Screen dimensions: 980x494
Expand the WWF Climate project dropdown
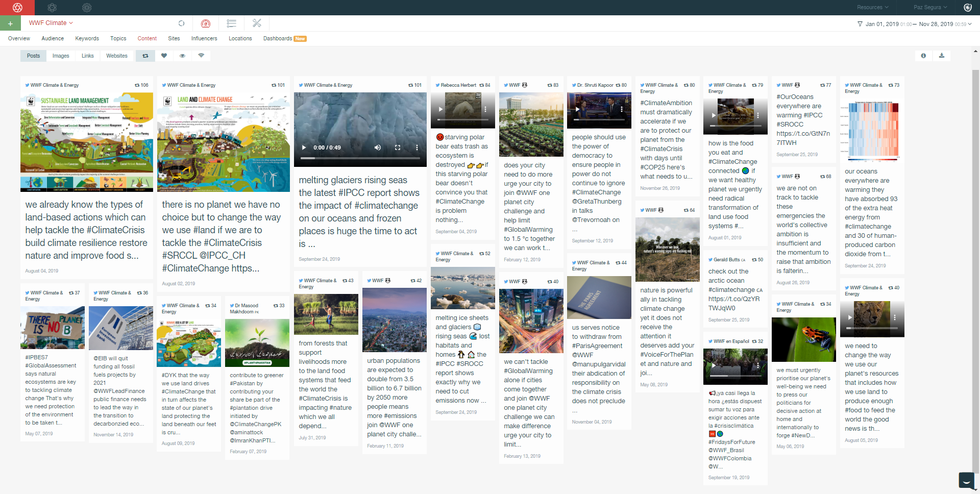point(51,23)
